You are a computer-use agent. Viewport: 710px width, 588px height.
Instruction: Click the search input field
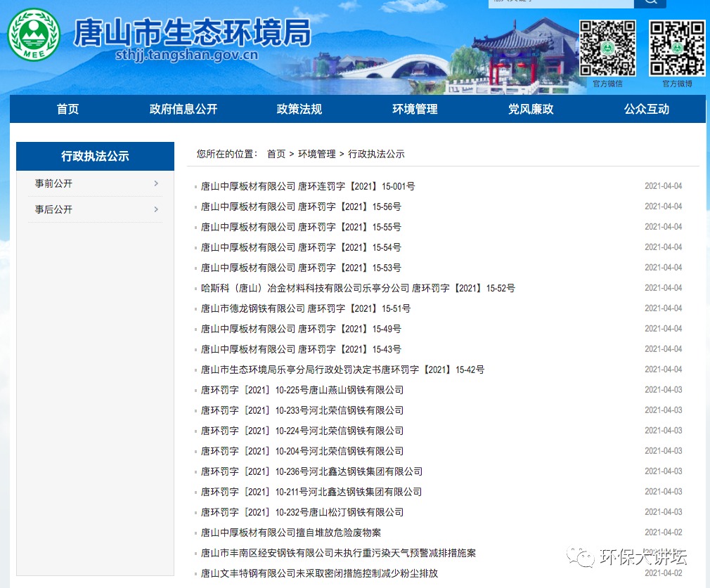[x=562, y=4]
